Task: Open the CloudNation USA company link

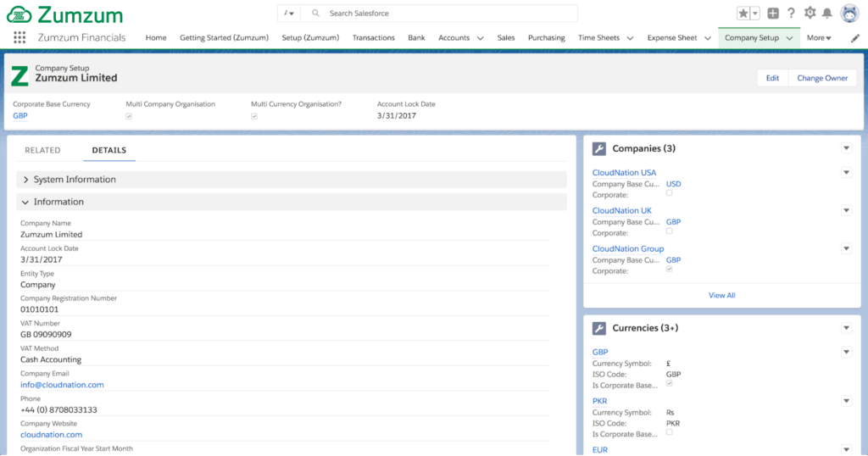Action: pos(624,173)
